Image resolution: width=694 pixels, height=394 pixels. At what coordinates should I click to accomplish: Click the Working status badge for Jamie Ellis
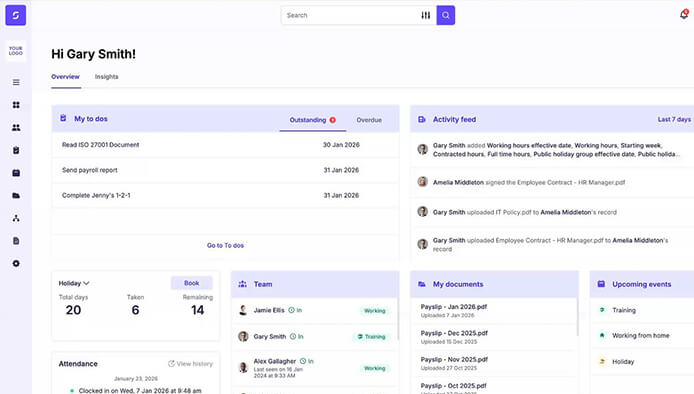pyautogui.click(x=374, y=311)
